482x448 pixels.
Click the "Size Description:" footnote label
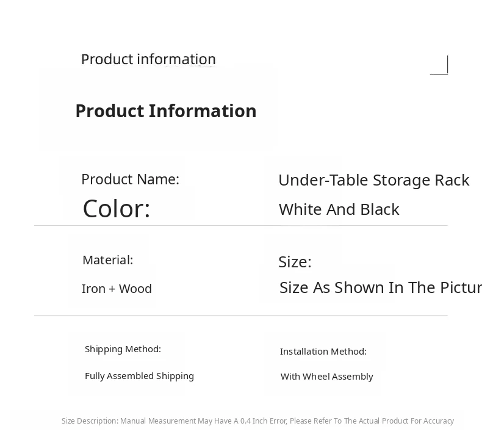90,421
